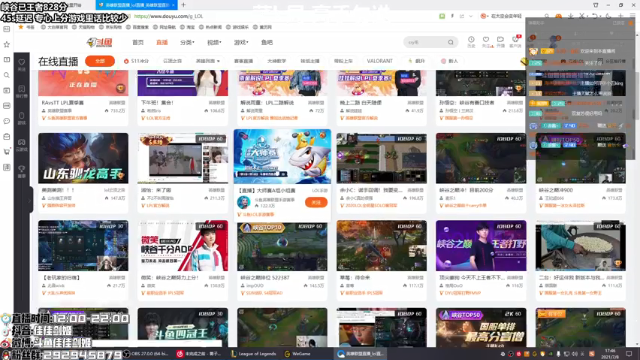Screen dimensions: 640x360
Task: Click the green icon in address bar
Action: tap(442, 16)
